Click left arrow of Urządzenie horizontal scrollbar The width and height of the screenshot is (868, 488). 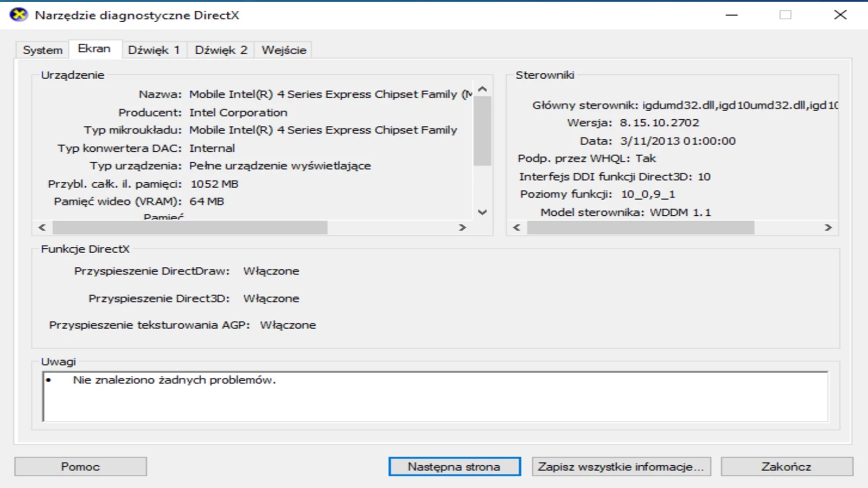[42, 227]
